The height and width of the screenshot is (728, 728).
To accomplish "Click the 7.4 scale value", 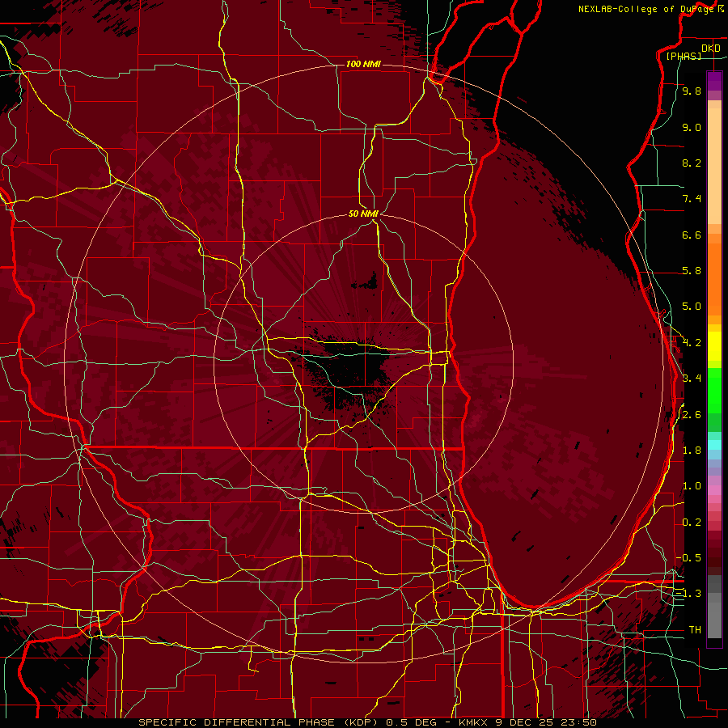I will coord(692,199).
